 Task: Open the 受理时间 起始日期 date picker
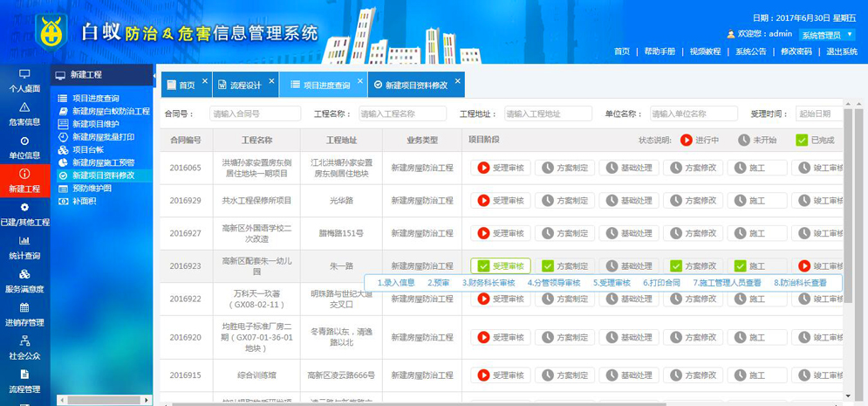pos(818,114)
